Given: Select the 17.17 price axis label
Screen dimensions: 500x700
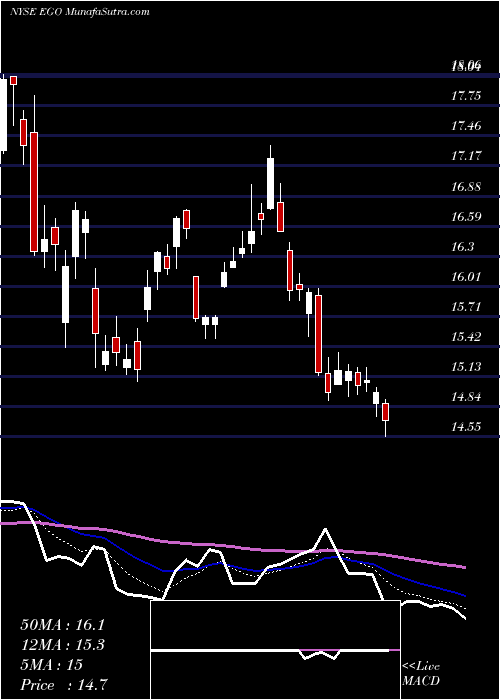Looking at the screenshot, I should pos(466,156).
